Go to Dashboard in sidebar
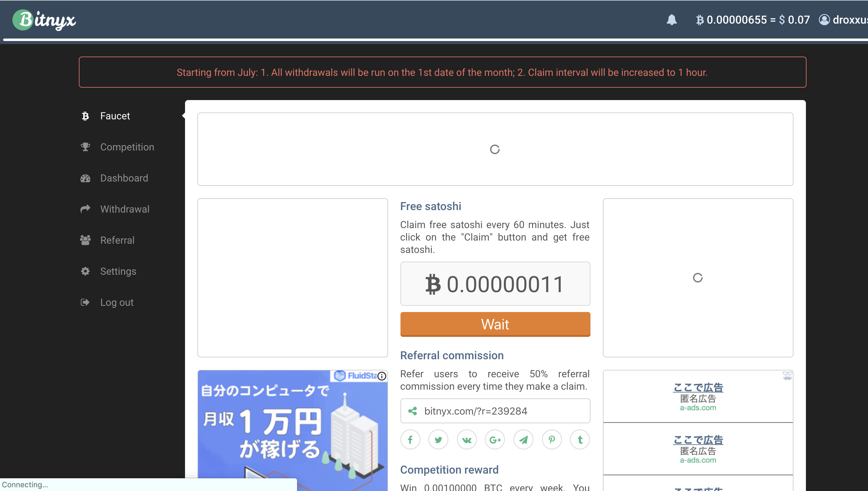The width and height of the screenshot is (868, 491). pyautogui.click(x=124, y=178)
